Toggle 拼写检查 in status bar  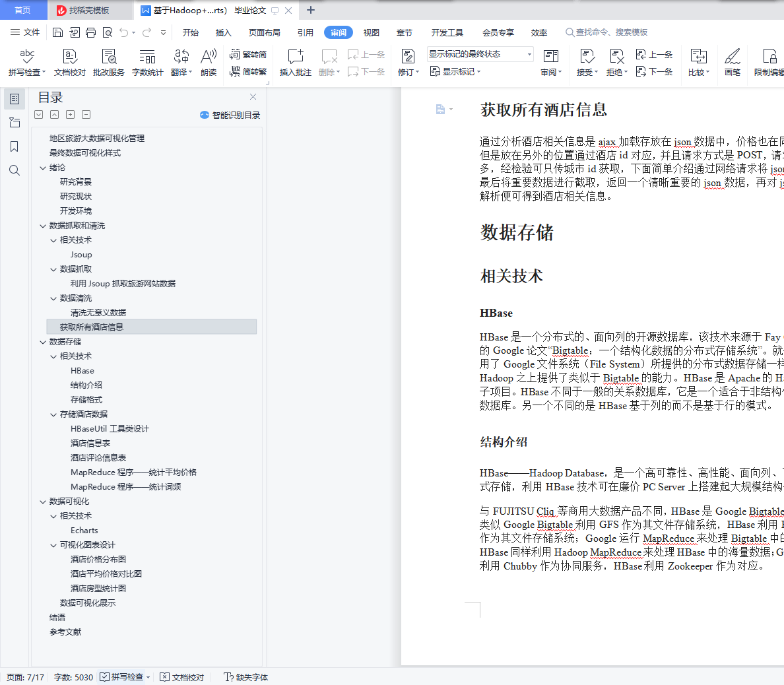click(122, 677)
